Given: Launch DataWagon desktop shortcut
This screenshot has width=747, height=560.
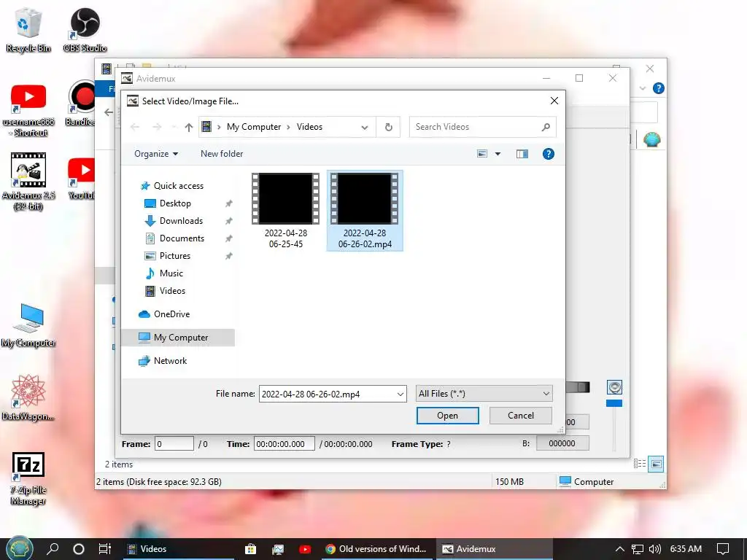Looking at the screenshot, I should (x=28, y=398).
